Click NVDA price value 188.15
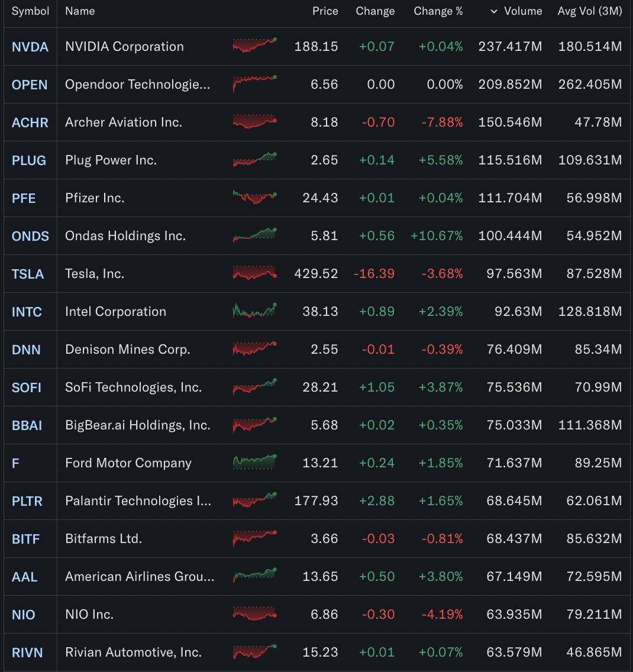The image size is (633, 672). 316,46
